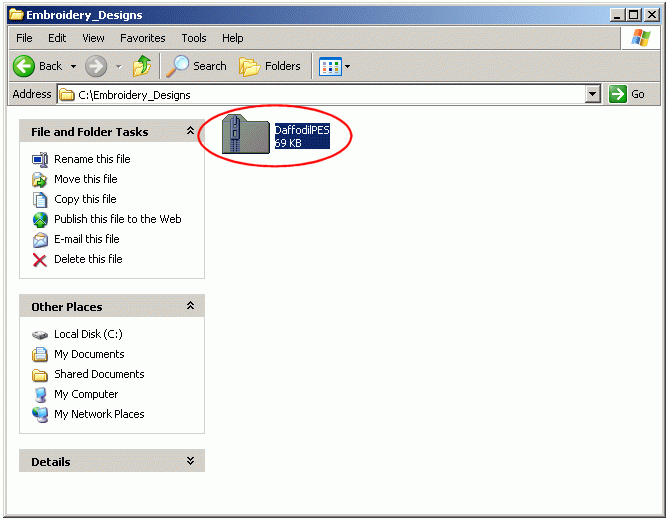
Task: Click Move this file icon
Action: click(40, 179)
